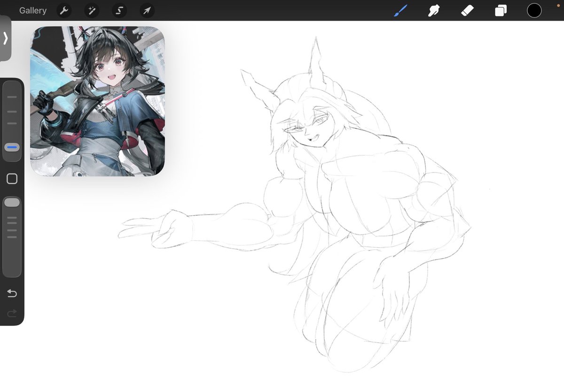Tap the reference image thumbnail
The height and width of the screenshot is (392, 564).
97,101
